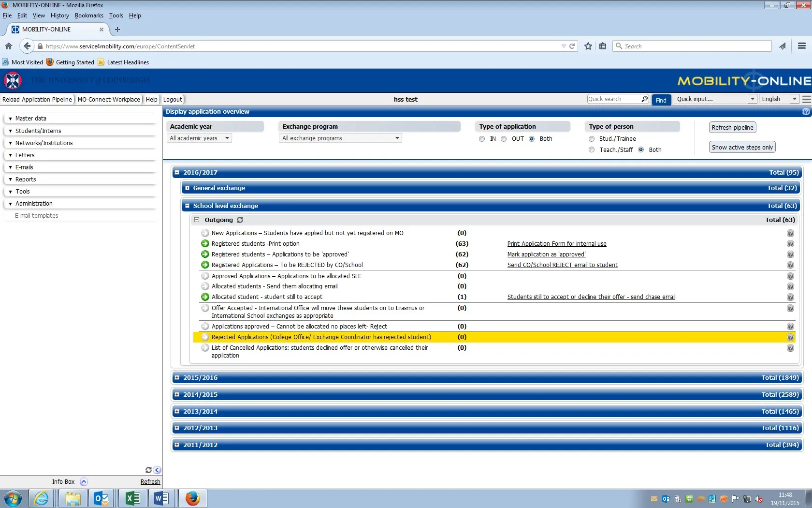The height and width of the screenshot is (508, 812).
Task: Click inside the Quick search field
Action: [611, 99]
